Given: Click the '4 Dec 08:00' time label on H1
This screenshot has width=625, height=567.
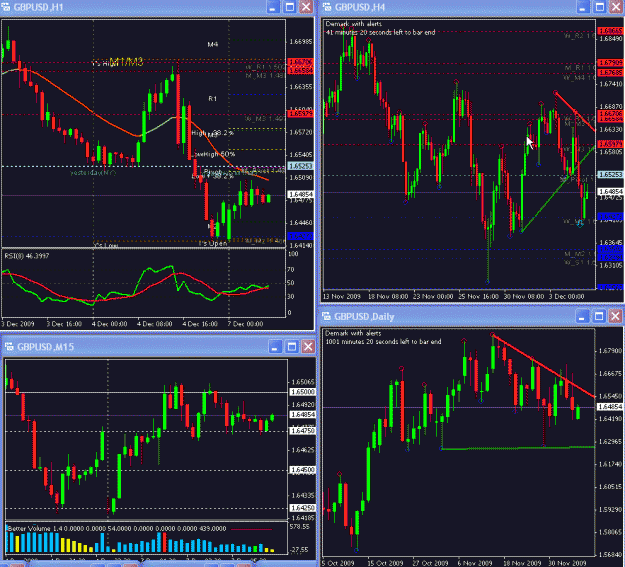Looking at the screenshot, I should click(155, 324).
